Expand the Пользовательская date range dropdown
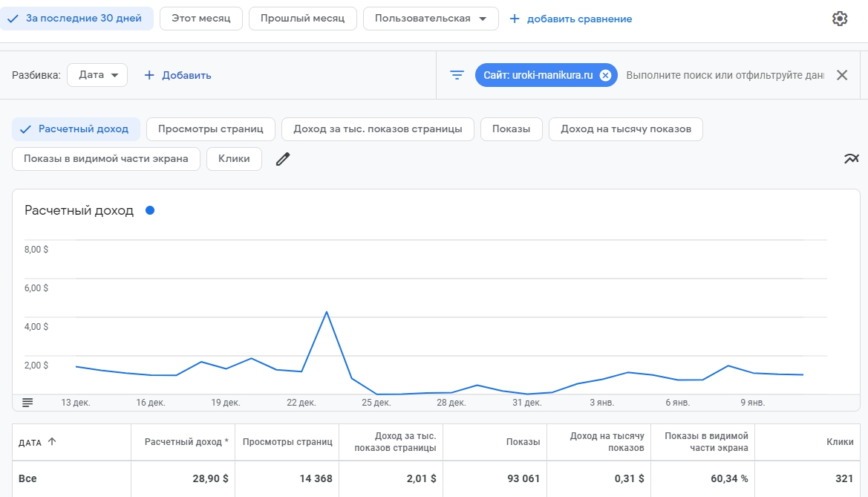868x497 pixels. (431, 19)
